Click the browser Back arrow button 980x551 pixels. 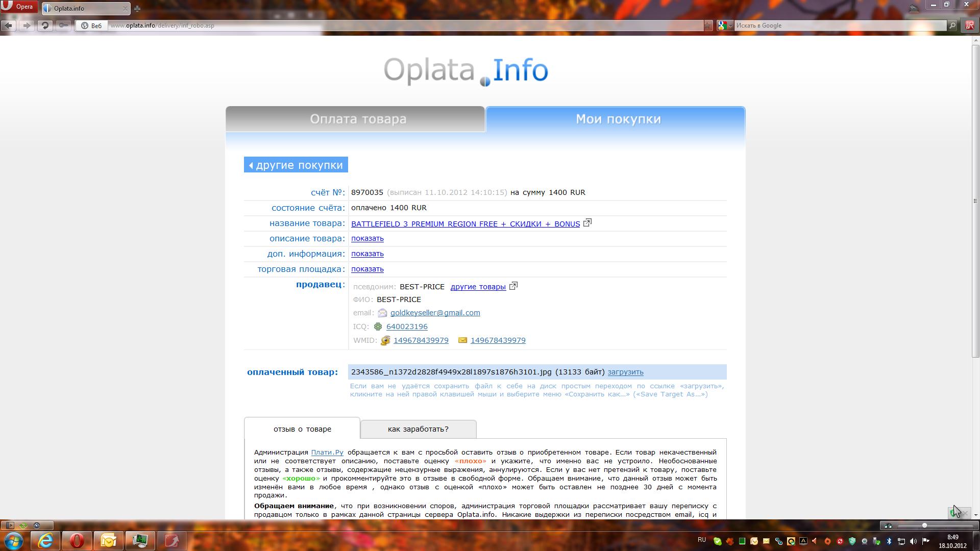click(9, 26)
